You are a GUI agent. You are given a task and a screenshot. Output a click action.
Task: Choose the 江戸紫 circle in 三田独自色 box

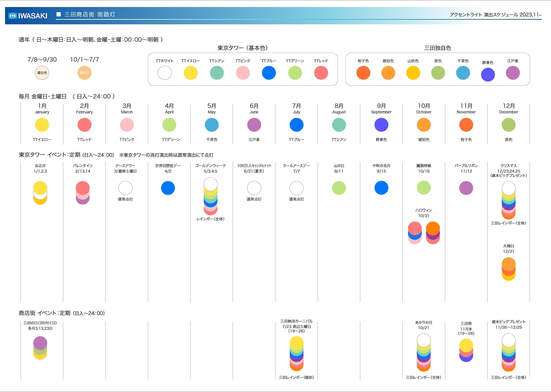click(x=513, y=73)
